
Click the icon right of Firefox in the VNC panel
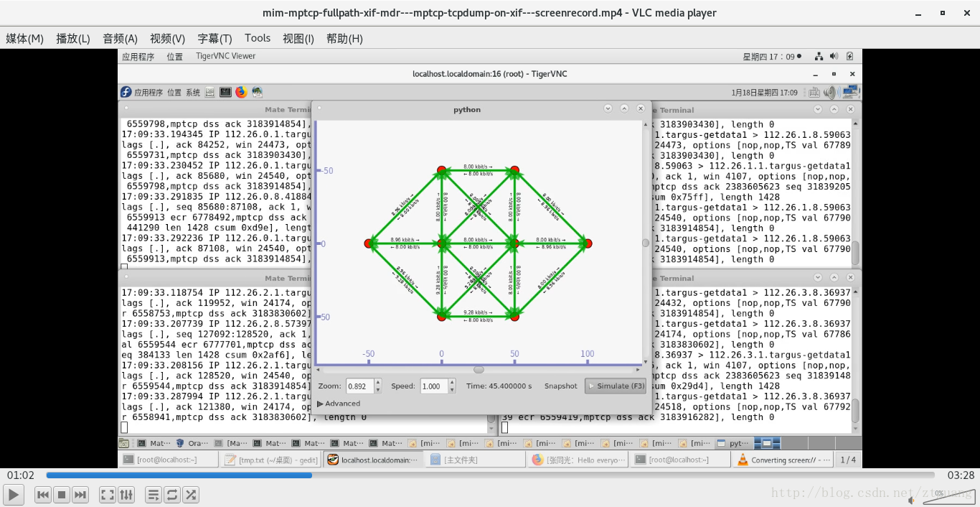(257, 92)
